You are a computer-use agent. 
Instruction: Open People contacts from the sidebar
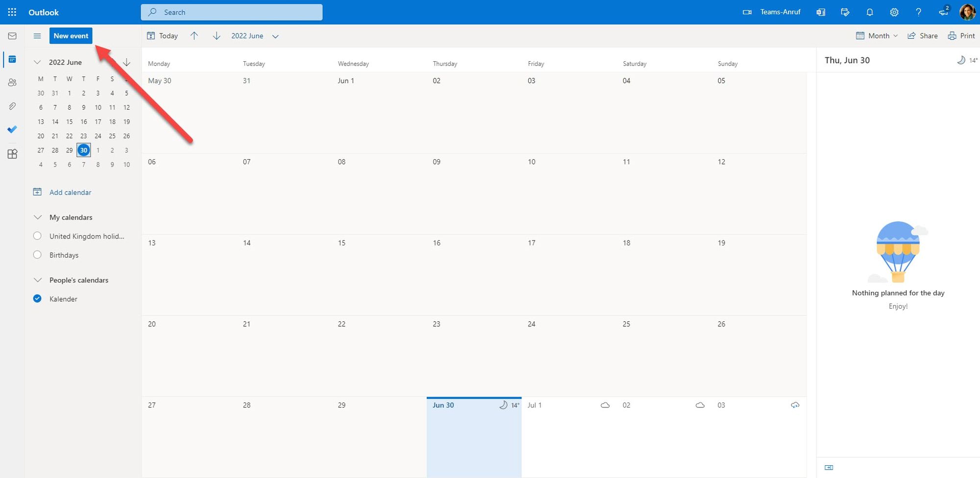[x=12, y=83]
